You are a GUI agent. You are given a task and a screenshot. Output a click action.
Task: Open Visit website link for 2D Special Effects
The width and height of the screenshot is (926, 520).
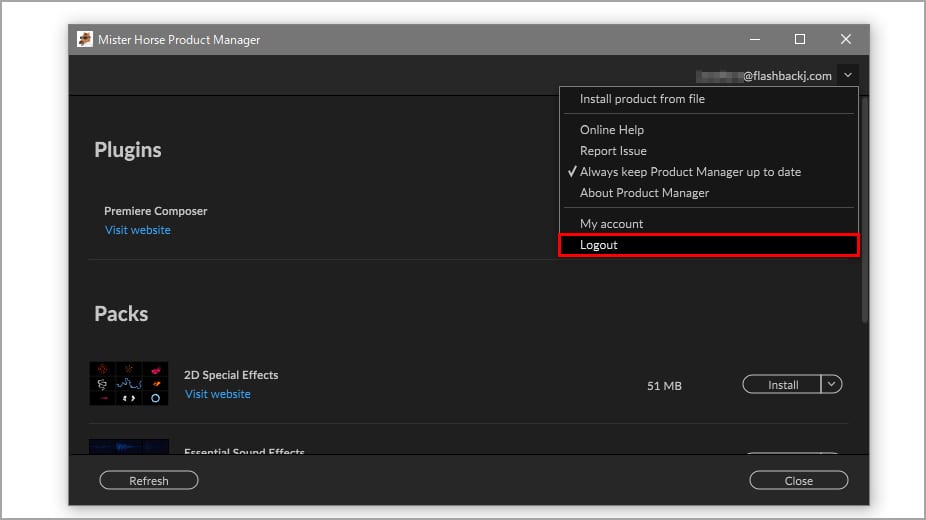coord(218,394)
